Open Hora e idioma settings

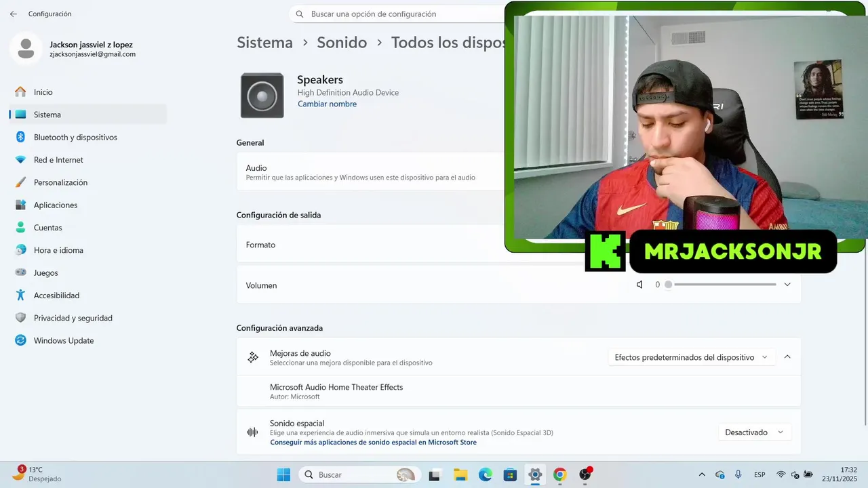point(88,250)
